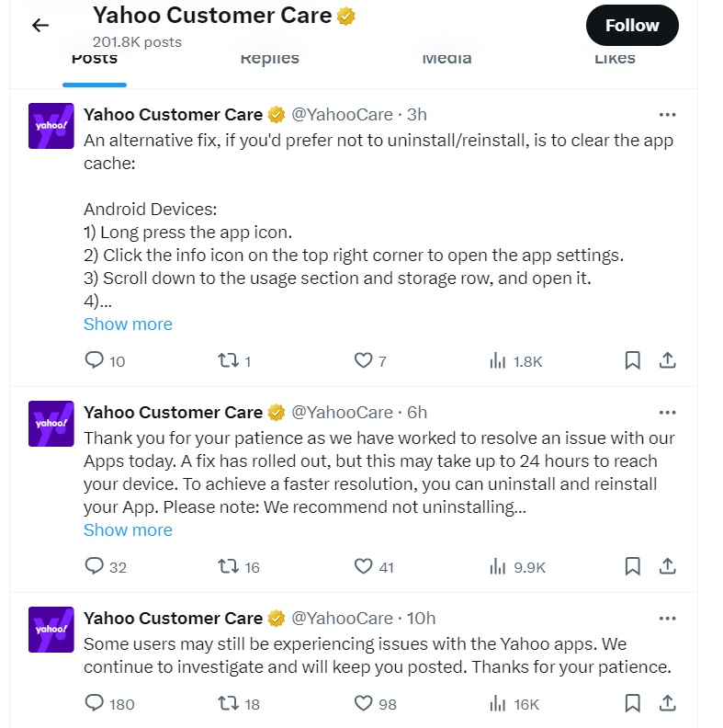
Task: Like the app cache alternative fix post
Action: point(364,361)
